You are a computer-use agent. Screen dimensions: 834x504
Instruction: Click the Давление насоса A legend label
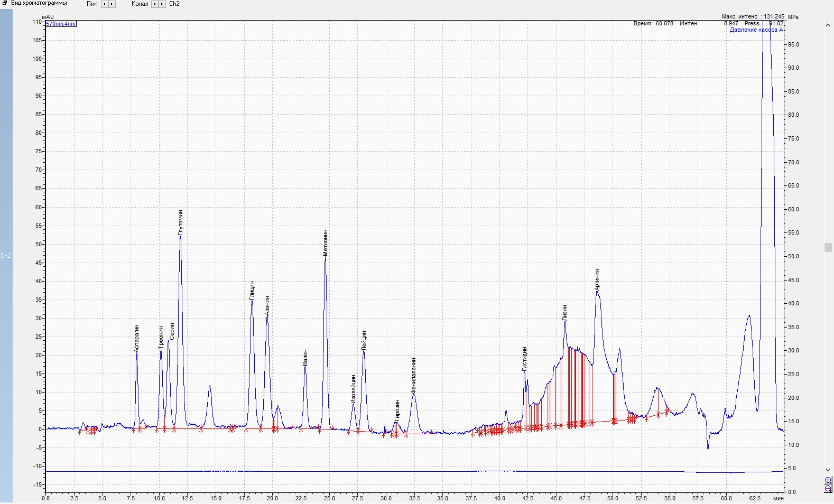[756, 30]
